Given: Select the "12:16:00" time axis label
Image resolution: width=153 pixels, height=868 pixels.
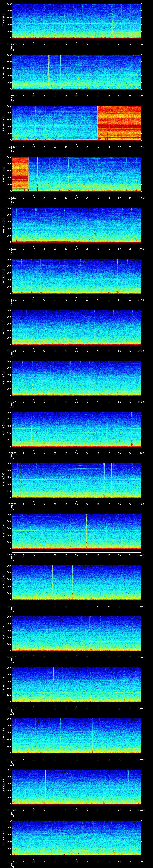Looking at the screenshot, I should pyautogui.click(x=12, y=147).
